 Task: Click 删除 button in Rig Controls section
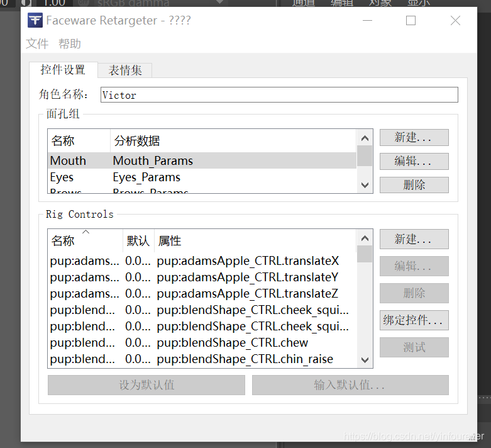tap(414, 293)
